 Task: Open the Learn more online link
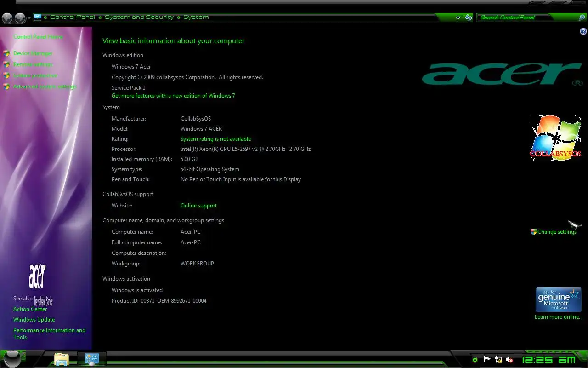(559, 317)
